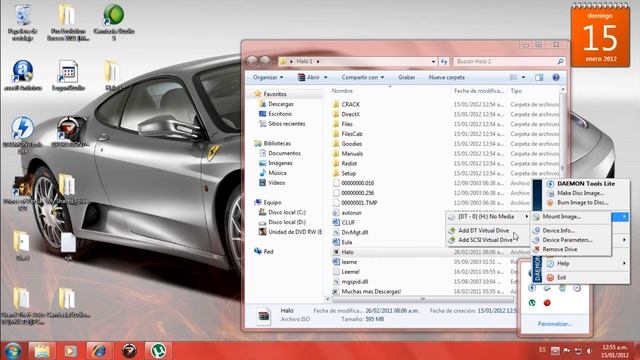Click the Help question mark icon in Explorer
The width and height of the screenshot is (640, 360).
556,77
